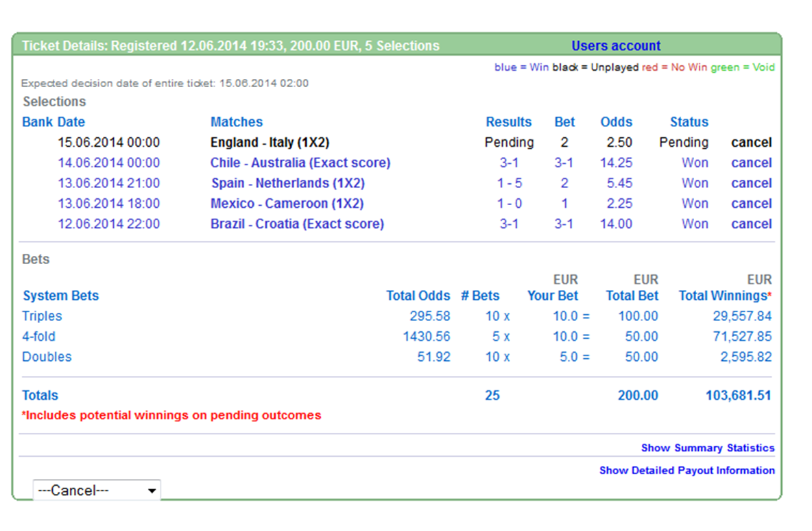
Task: Click the Triples system bet row
Action: coord(42,316)
